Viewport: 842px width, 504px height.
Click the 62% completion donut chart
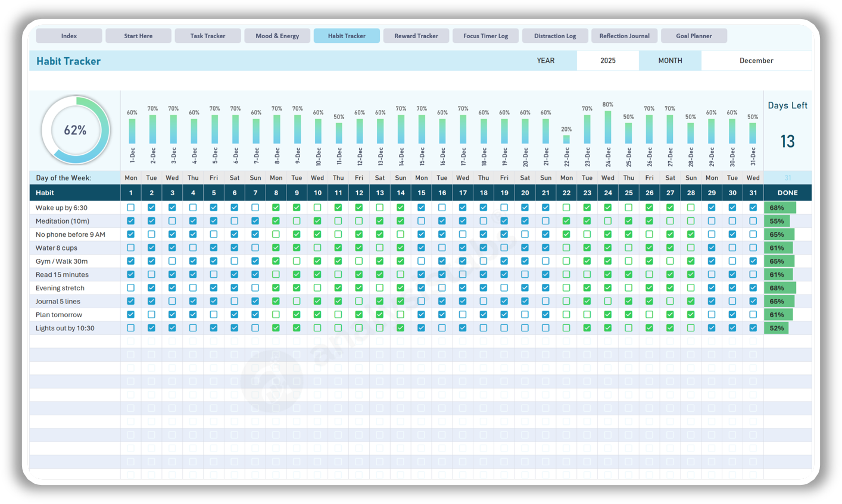pyautogui.click(x=75, y=130)
